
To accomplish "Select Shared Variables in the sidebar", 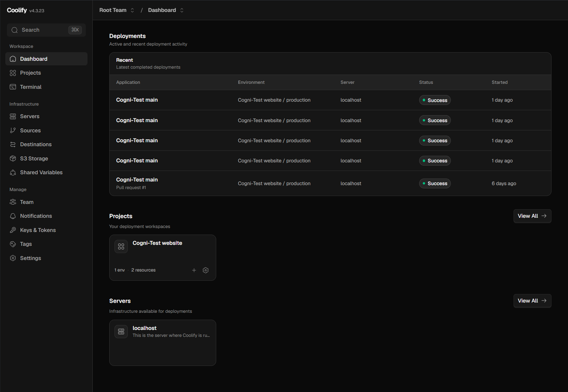I will tap(46, 173).
